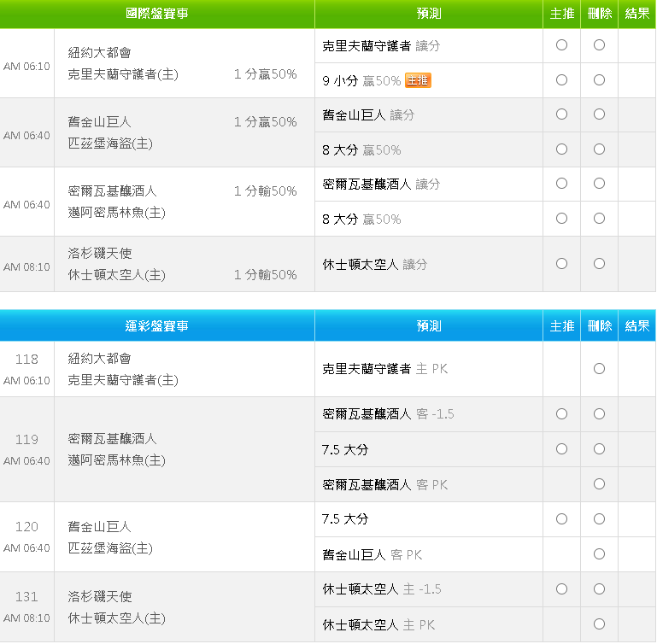Click 結果 column header in green table

(x=637, y=14)
